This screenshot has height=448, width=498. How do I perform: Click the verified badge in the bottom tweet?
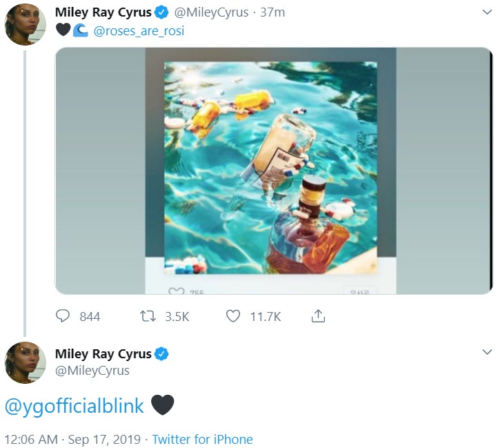161,354
